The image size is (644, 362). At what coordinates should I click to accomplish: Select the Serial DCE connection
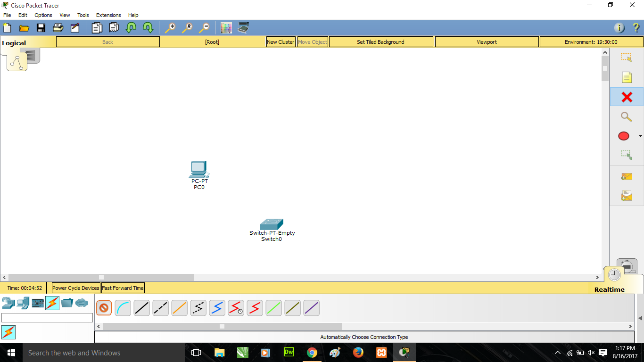click(236, 308)
